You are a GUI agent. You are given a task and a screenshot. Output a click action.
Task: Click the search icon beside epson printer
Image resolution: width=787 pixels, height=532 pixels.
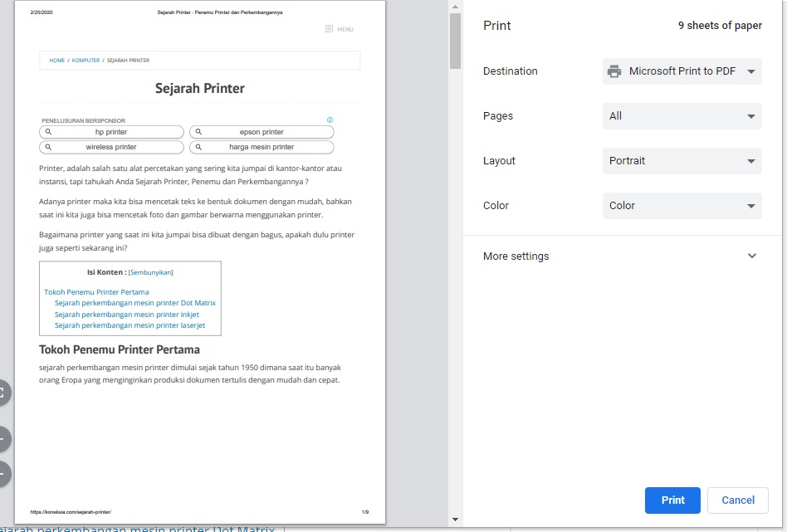click(x=198, y=131)
